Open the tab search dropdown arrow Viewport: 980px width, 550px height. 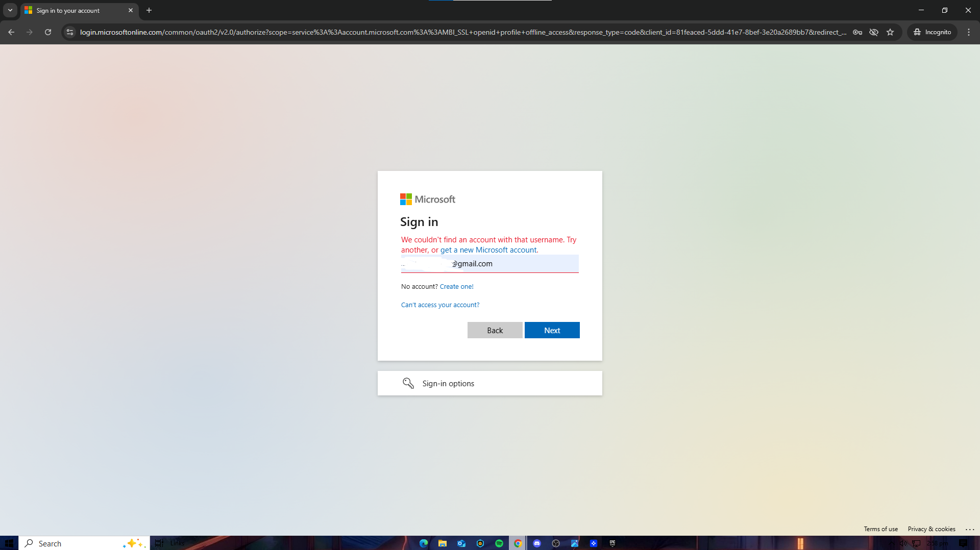[x=10, y=10]
